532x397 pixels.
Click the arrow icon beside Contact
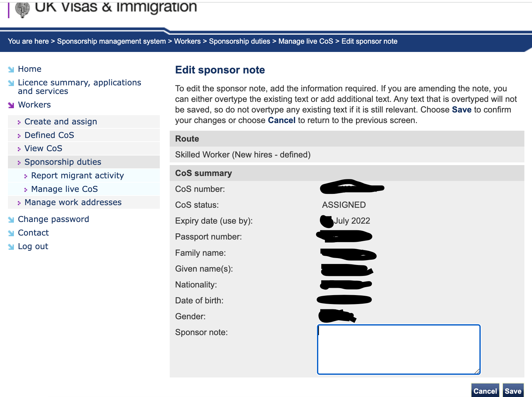coord(11,233)
